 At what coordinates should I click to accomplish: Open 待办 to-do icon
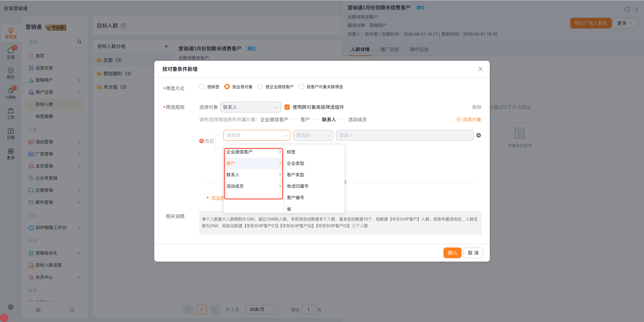point(11,73)
